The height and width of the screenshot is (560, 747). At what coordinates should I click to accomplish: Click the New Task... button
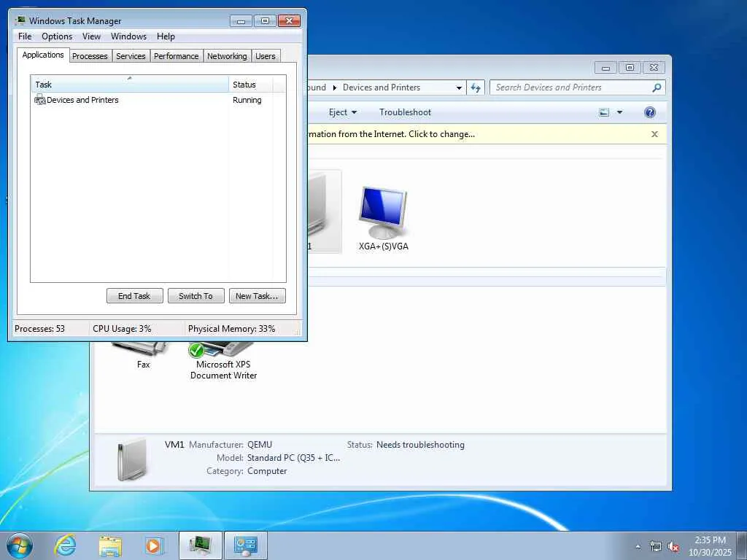click(257, 296)
